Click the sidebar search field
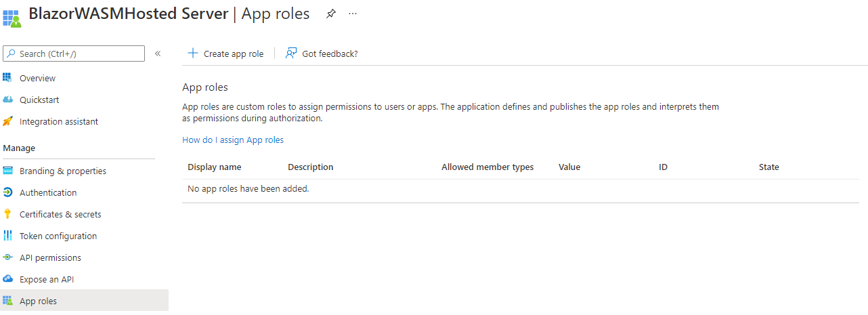This screenshot has height=315, width=868. point(74,54)
